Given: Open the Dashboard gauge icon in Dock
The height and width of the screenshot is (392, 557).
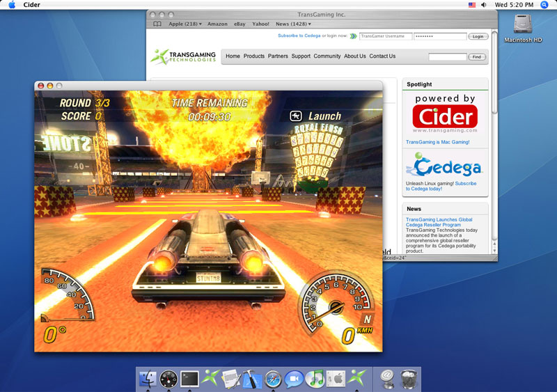Looking at the screenshot, I should point(168,379).
